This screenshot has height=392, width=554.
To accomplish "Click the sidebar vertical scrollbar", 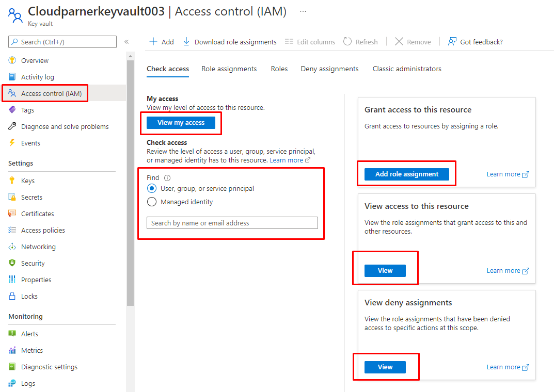I will click(x=131, y=181).
